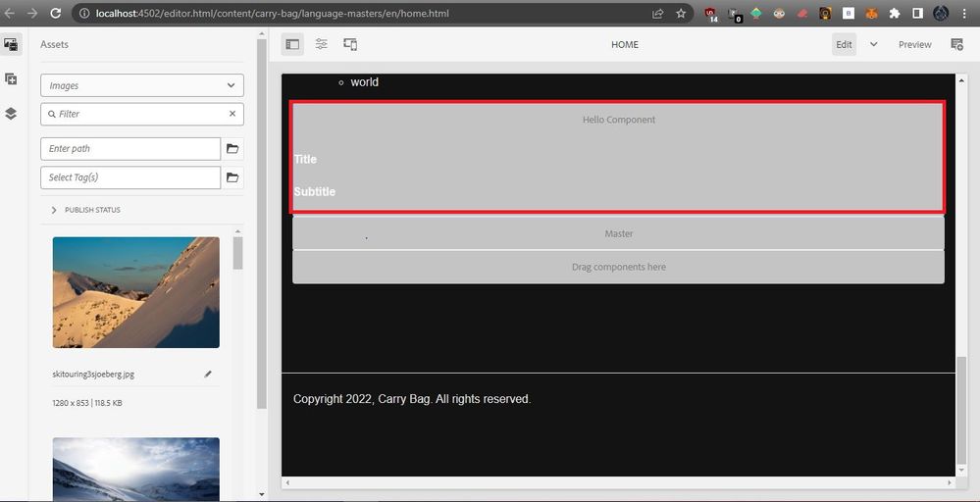Viewport: 980px width, 502px height.
Task: Select the ski touring mountain thumbnail
Action: [135, 292]
